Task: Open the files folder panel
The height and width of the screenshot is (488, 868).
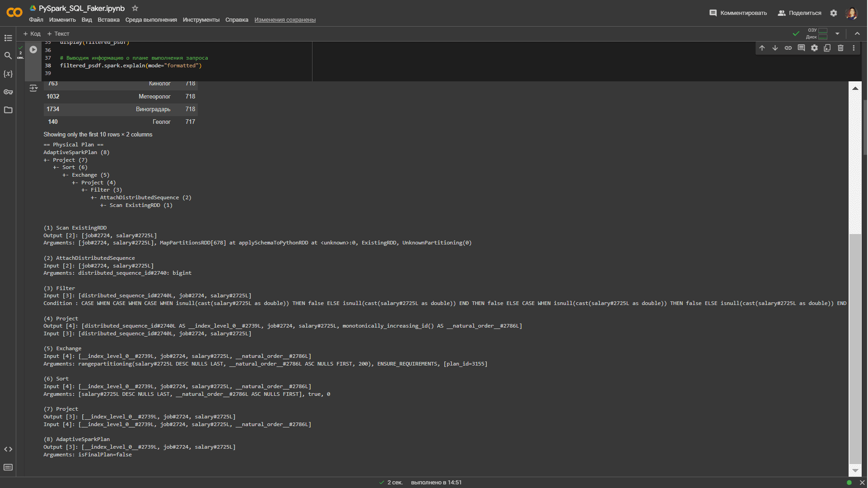Action: pos(8,110)
